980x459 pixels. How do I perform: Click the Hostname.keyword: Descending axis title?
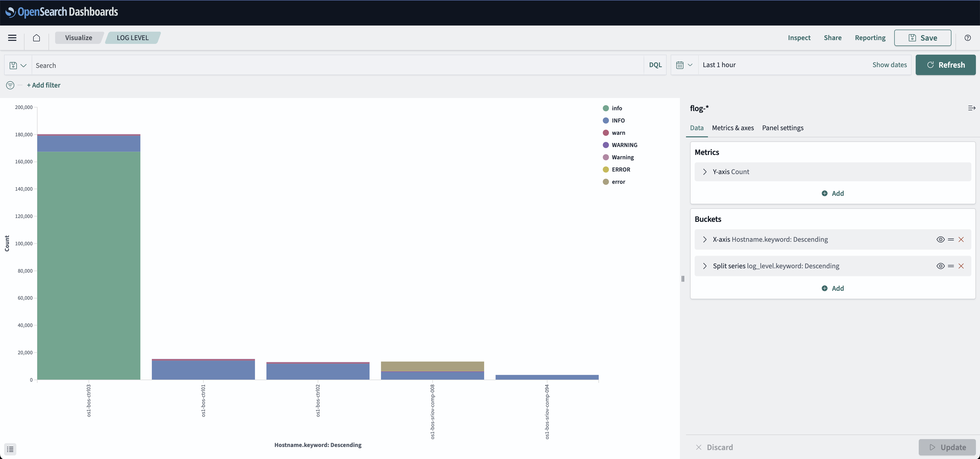pos(318,445)
